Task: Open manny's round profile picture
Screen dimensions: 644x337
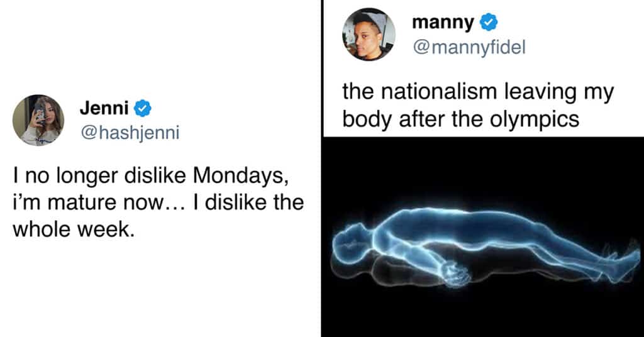Action: point(369,35)
